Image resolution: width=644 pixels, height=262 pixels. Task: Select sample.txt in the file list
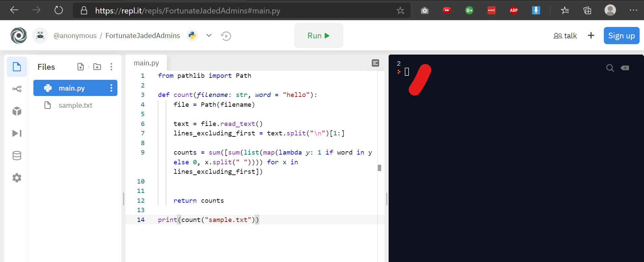point(75,105)
